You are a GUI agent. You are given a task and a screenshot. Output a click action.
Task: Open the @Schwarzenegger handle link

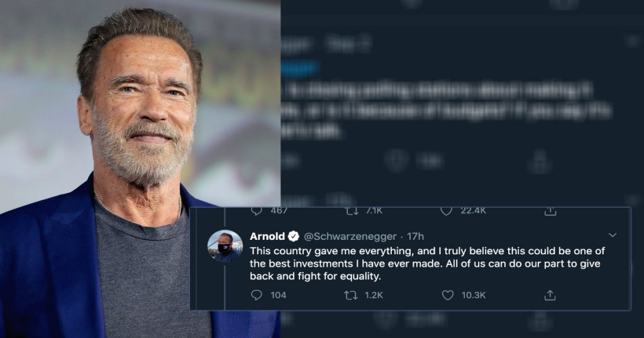pos(350,237)
